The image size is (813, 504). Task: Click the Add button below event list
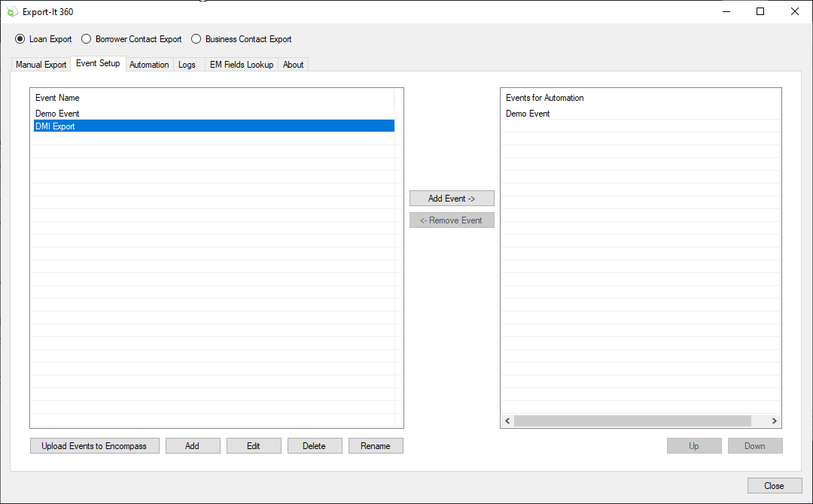pyautogui.click(x=193, y=446)
